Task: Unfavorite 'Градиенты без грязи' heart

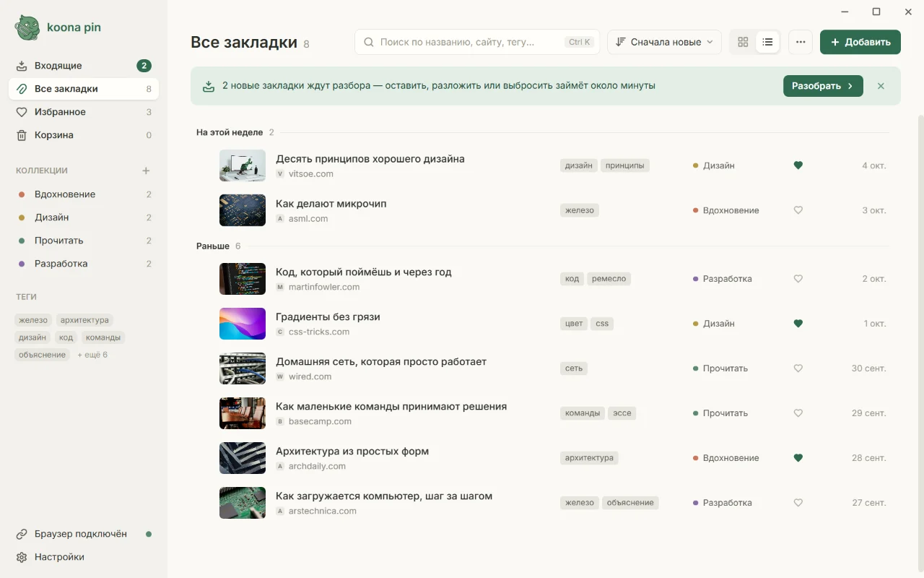Action: tap(798, 324)
